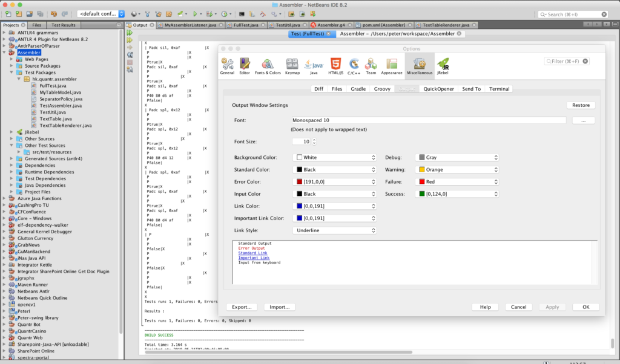The image size is (620, 364).
Task: Click OK to confirm the options
Action: pyautogui.click(x=586, y=307)
